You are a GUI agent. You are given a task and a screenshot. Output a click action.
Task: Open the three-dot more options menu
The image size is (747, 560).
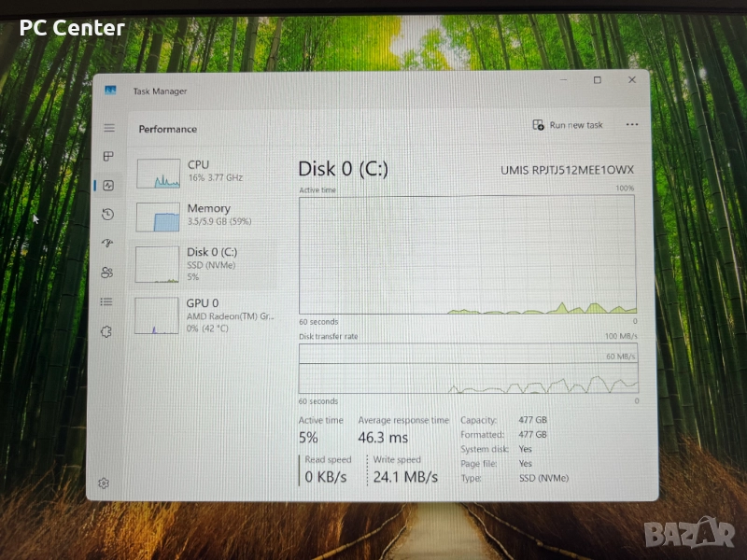tap(632, 125)
